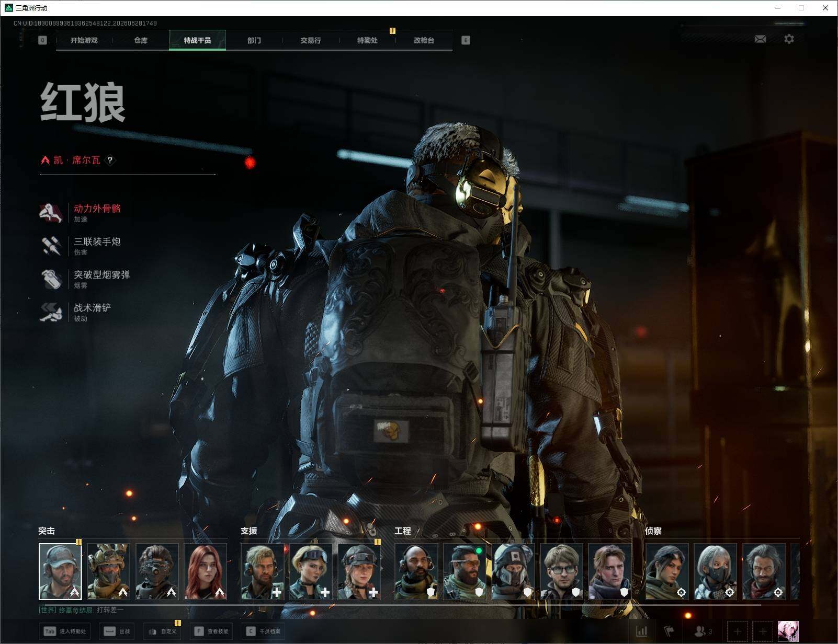Image resolution: width=838 pixels, height=644 pixels.
Task: Open the question mark help next to 凯·席尔瓦
Action: pyautogui.click(x=110, y=160)
